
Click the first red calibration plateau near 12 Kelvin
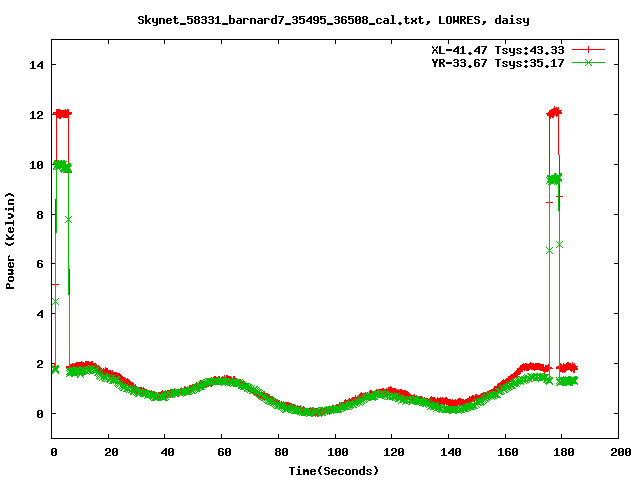62,113
